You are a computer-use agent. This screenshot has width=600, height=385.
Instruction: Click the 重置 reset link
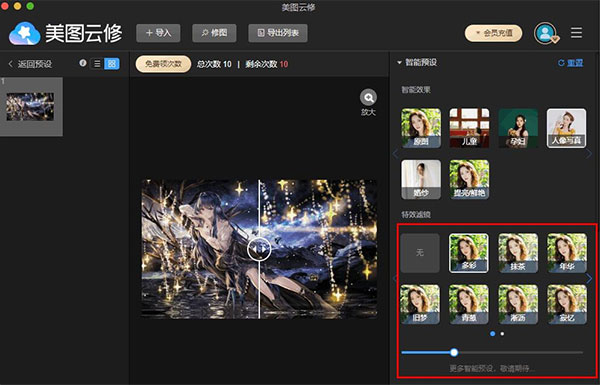pyautogui.click(x=571, y=63)
